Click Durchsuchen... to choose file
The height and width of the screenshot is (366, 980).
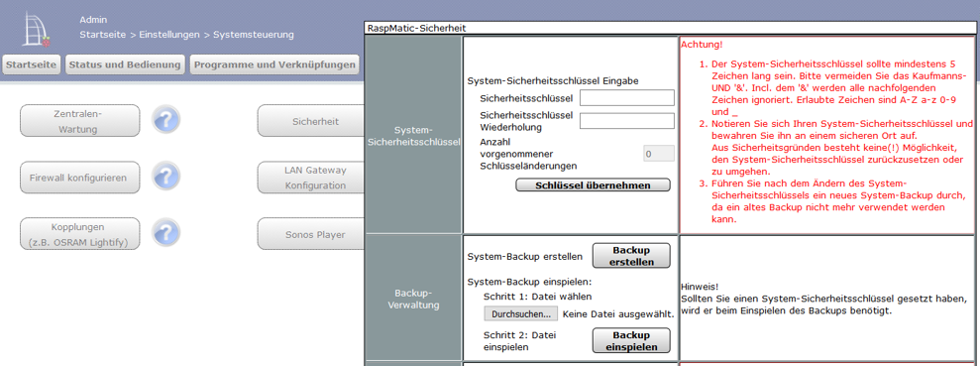click(x=520, y=313)
